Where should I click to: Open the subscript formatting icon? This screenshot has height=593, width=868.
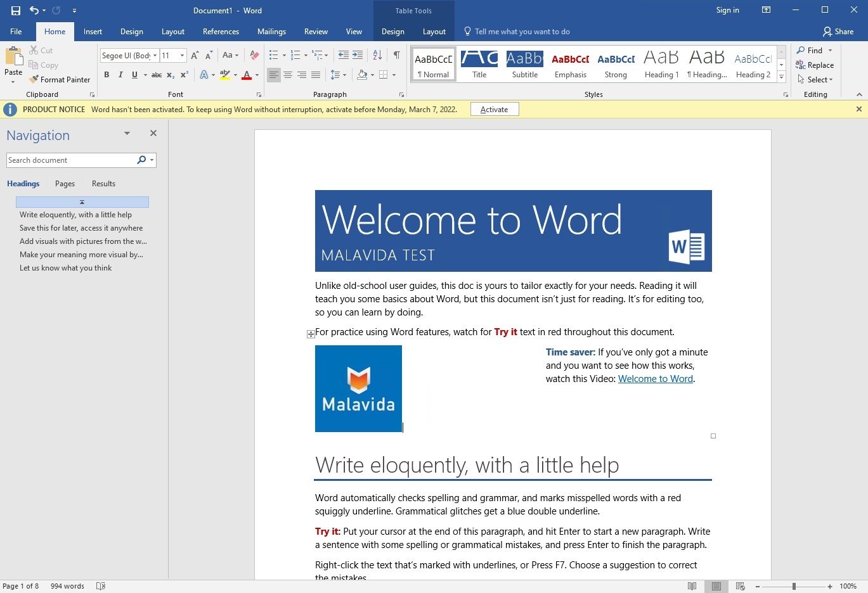(x=170, y=75)
